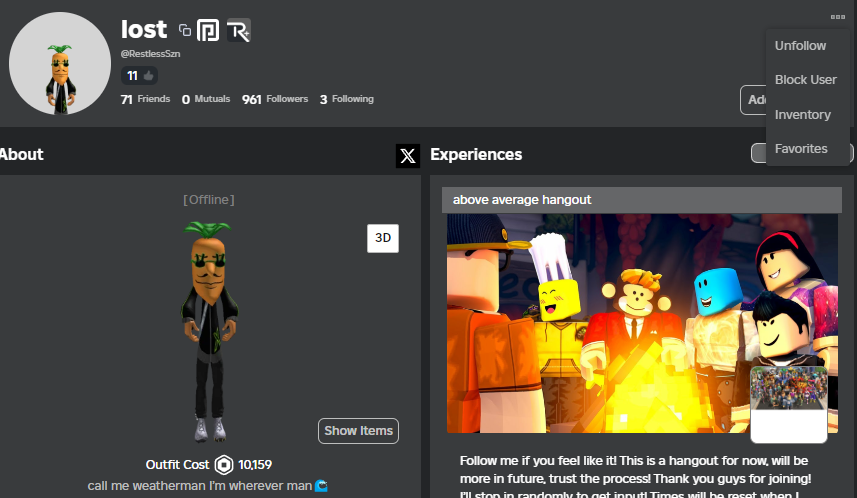Open the three-dots profile menu
This screenshot has width=857, height=498.
click(837, 17)
